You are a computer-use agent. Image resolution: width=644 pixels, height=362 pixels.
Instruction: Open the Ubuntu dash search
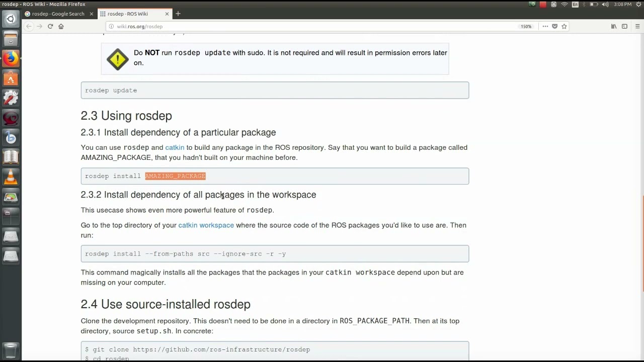pos(11,19)
